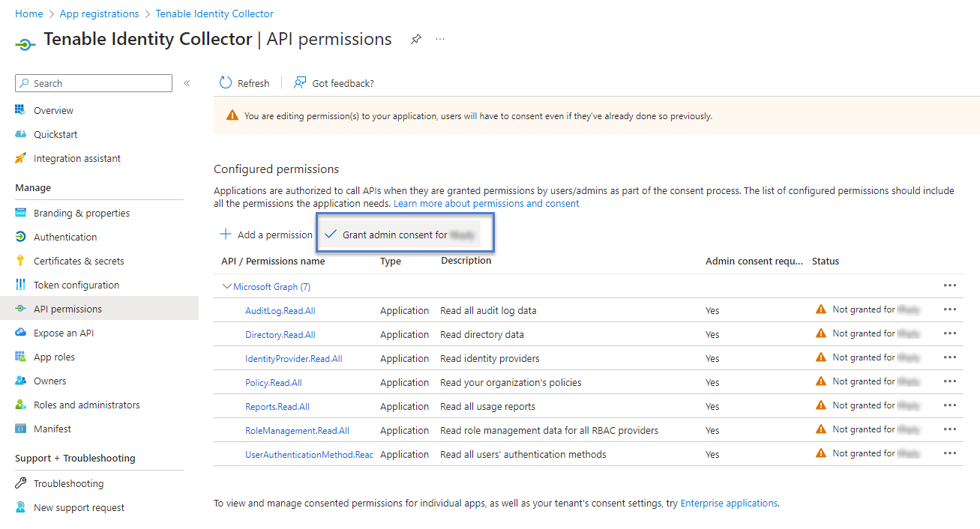Click the Got feedback? toolbar label
Viewport: 980px width, 529px height.
(x=343, y=83)
